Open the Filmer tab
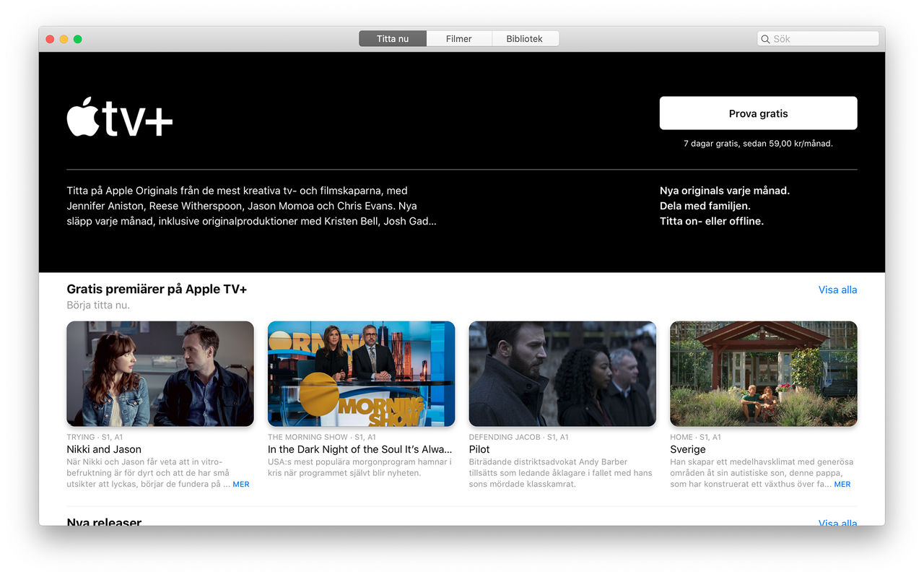 tap(459, 39)
